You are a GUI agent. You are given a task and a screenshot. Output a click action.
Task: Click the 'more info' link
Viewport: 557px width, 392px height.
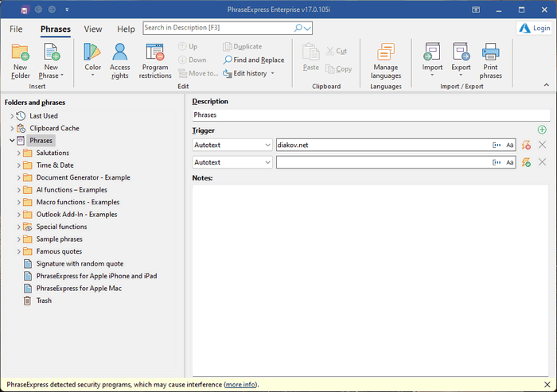pos(240,385)
